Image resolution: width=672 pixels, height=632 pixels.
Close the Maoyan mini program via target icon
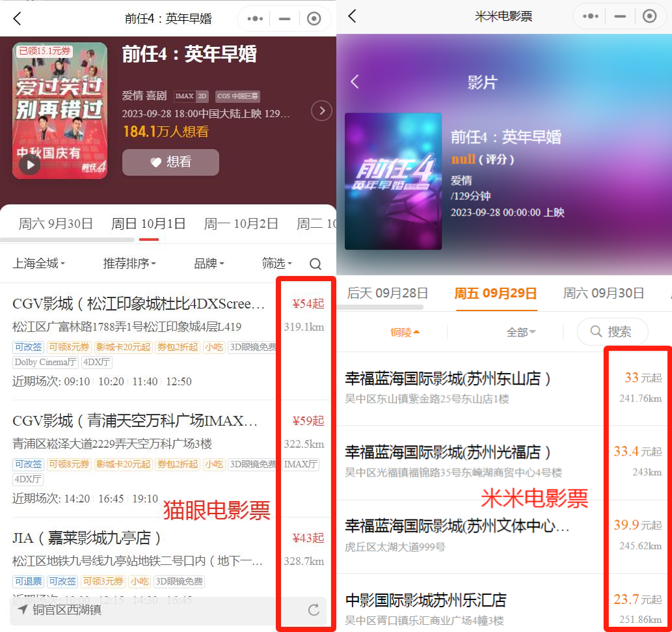coord(314,18)
